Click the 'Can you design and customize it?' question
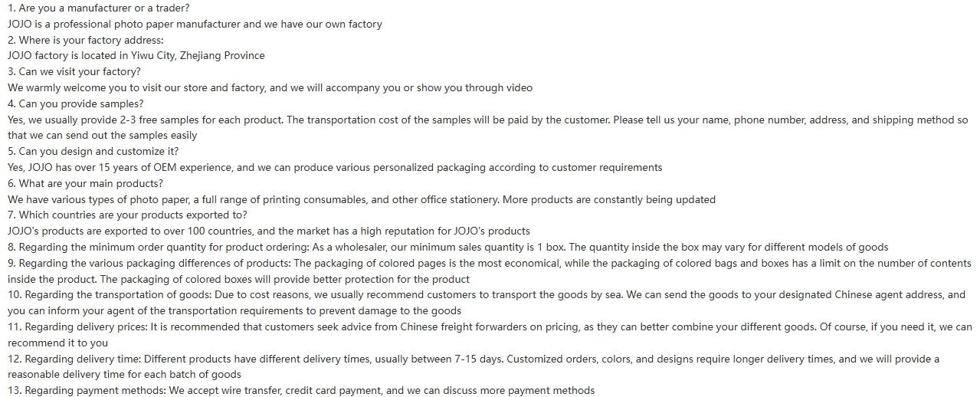This screenshot has width=980, height=397. click(x=93, y=151)
